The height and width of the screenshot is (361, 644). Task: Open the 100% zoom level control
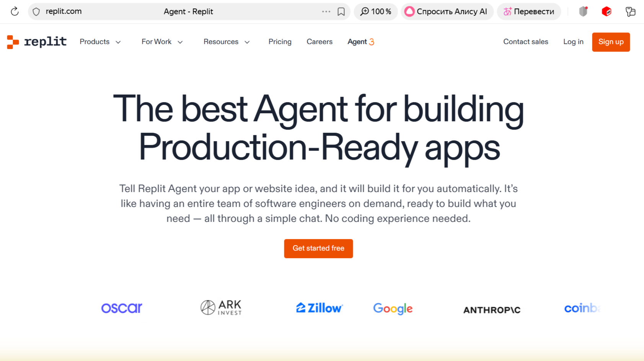pyautogui.click(x=376, y=11)
